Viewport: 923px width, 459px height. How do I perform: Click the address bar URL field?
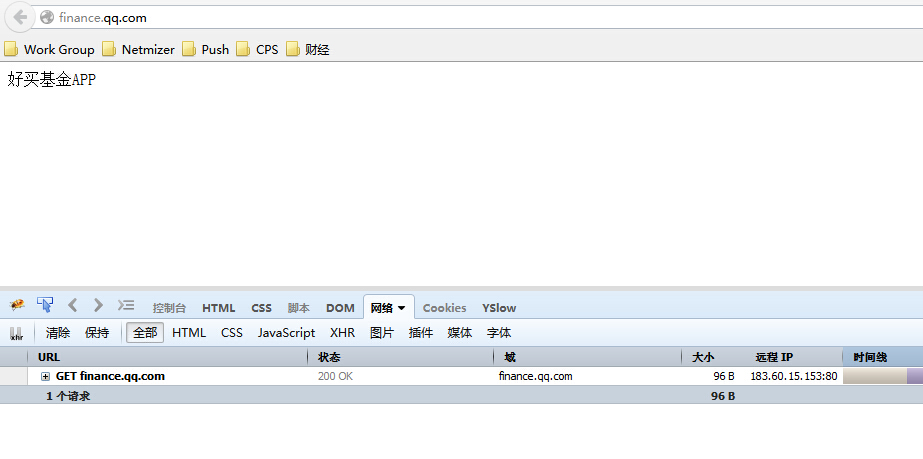pyautogui.click(x=400, y=17)
